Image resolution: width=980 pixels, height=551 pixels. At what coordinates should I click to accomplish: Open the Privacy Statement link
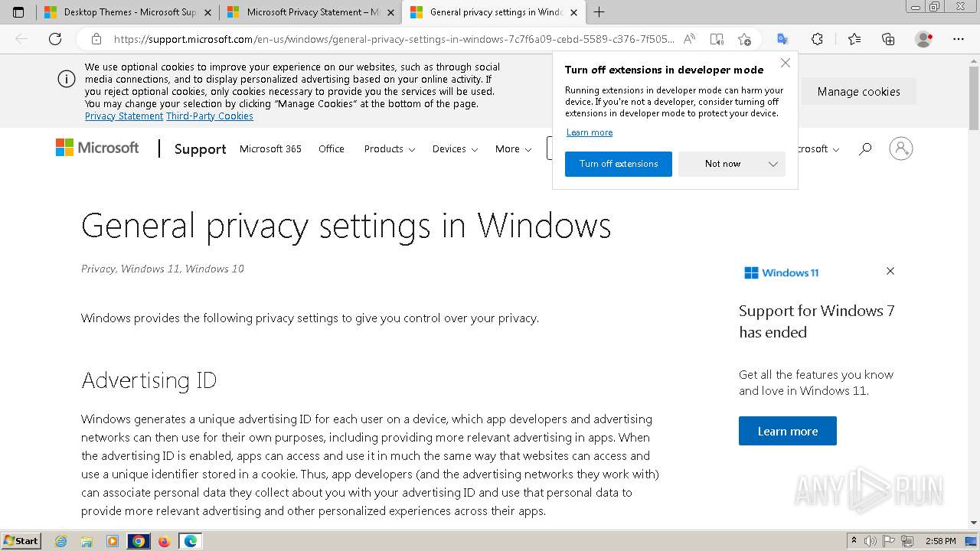124,116
